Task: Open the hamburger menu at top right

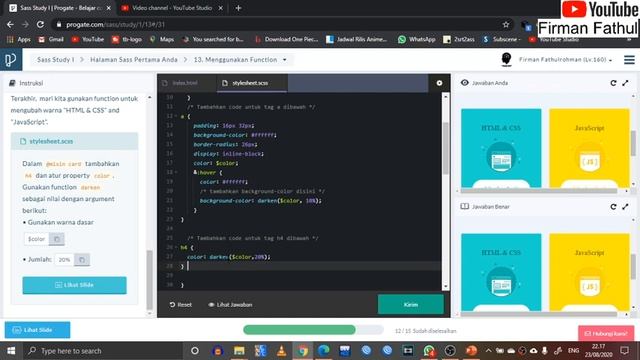Action: click(x=629, y=60)
